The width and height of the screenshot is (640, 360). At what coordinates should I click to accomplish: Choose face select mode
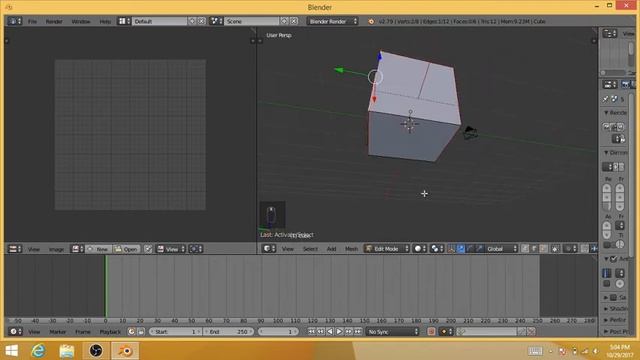click(x=543, y=249)
